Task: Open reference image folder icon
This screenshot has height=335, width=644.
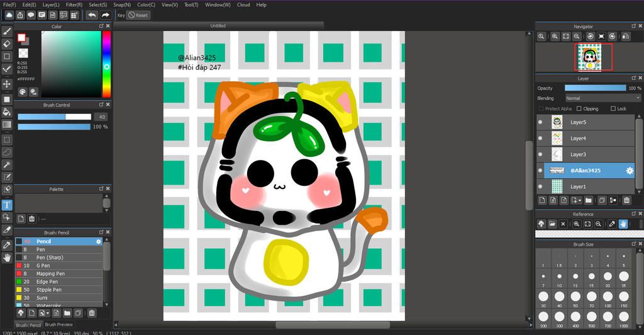Action: (x=552, y=224)
